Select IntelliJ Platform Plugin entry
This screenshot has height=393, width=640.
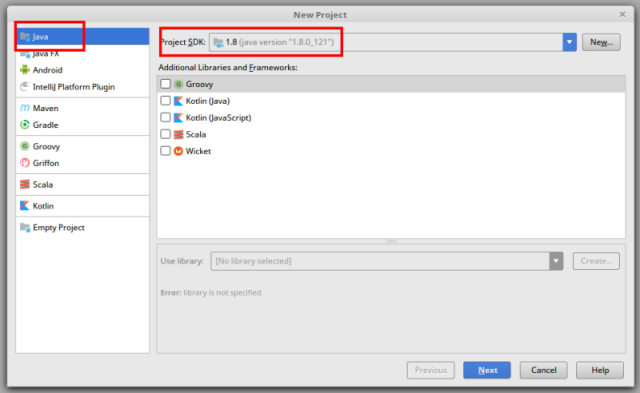(82, 87)
